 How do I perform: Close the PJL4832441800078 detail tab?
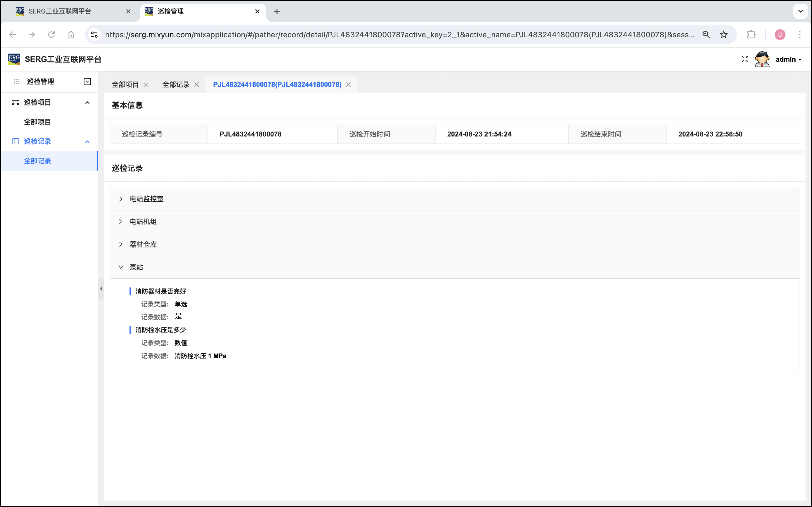coord(349,85)
